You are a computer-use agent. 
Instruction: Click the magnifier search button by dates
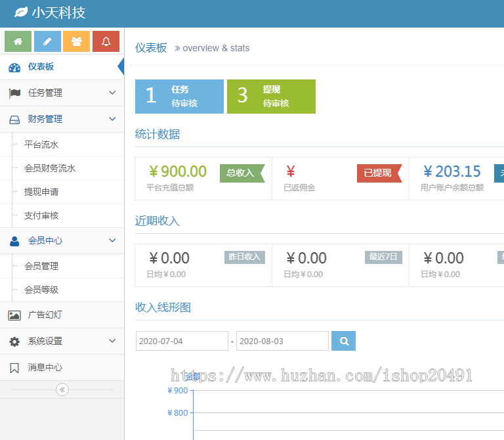[343, 341]
